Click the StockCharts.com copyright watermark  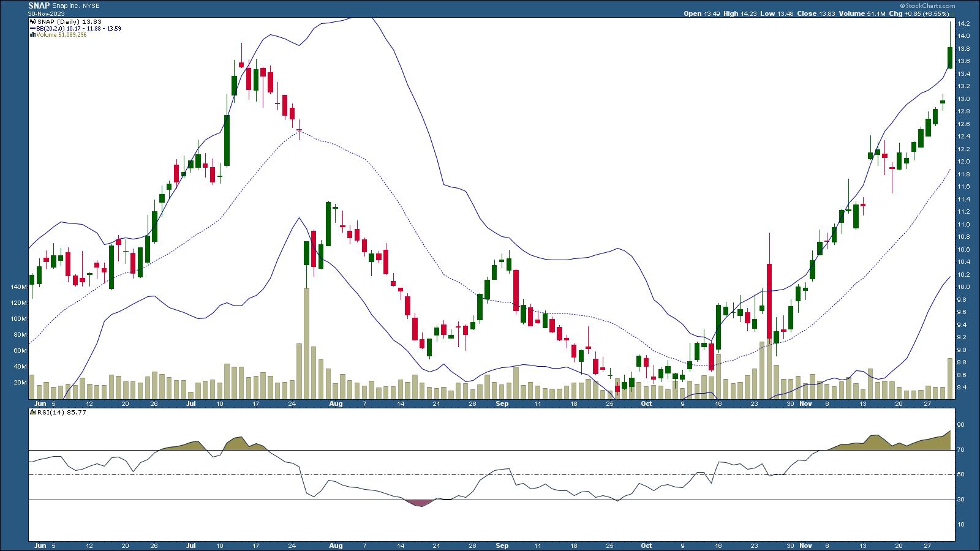point(927,5)
